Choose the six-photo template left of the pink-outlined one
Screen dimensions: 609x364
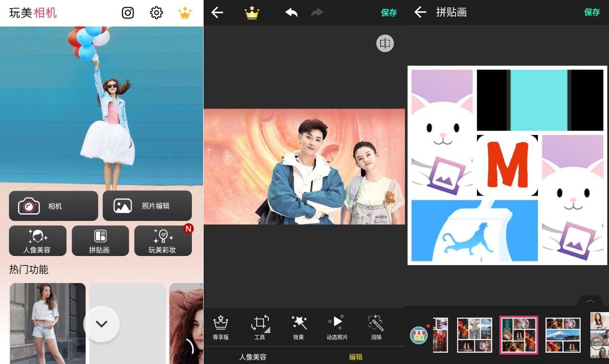475,335
